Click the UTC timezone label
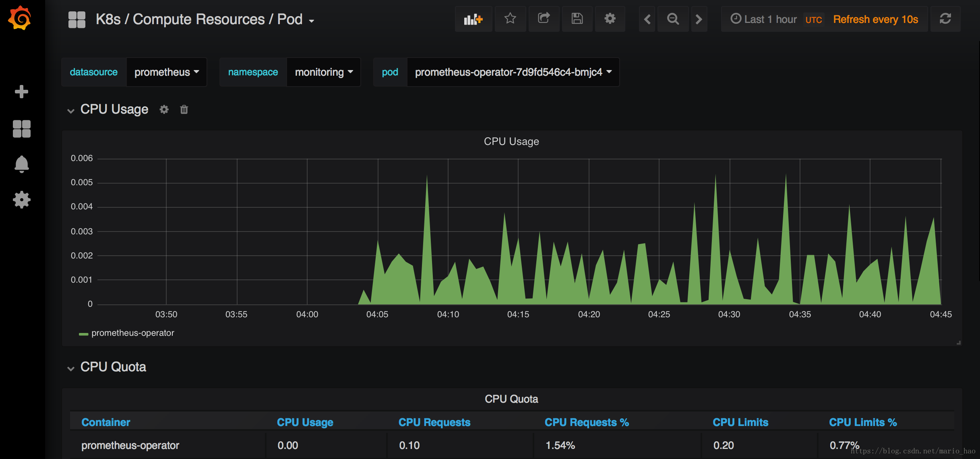Image resolution: width=980 pixels, height=459 pixels. tap(814, 20)
